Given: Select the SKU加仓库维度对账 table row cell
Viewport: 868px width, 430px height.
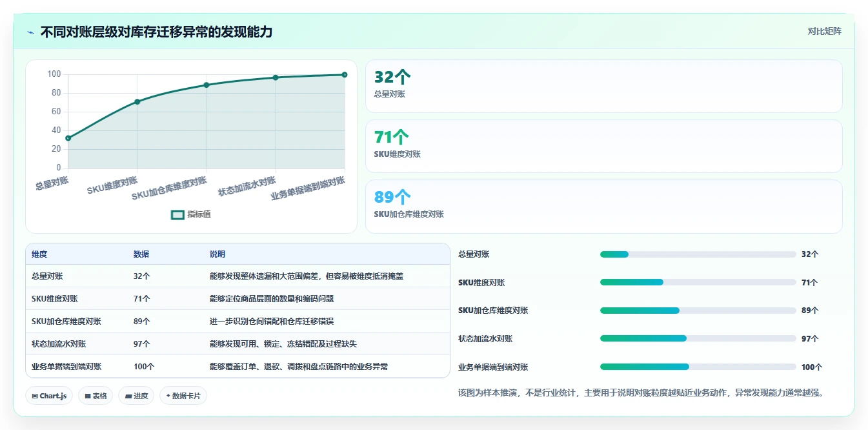Looking at the screenshot, I should [66, 321].
